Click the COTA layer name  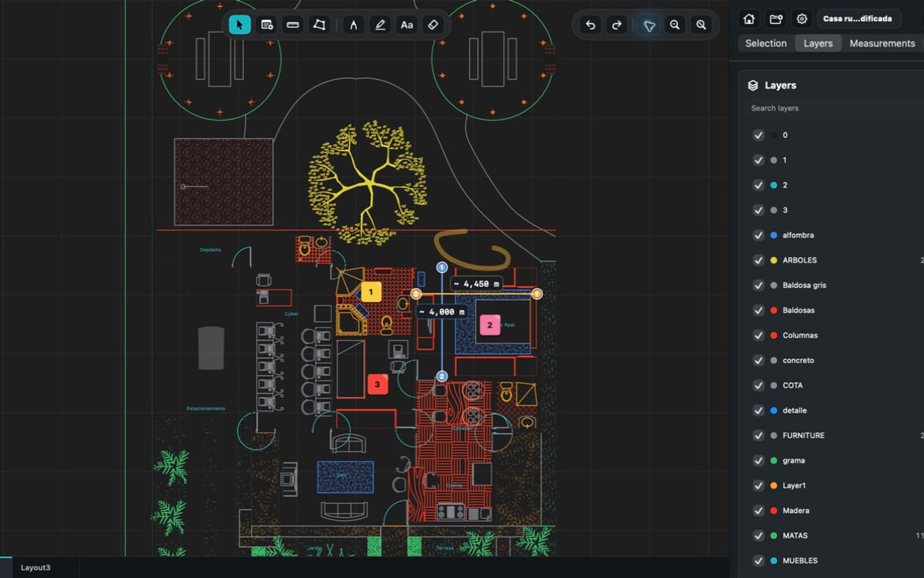point(792,385)
